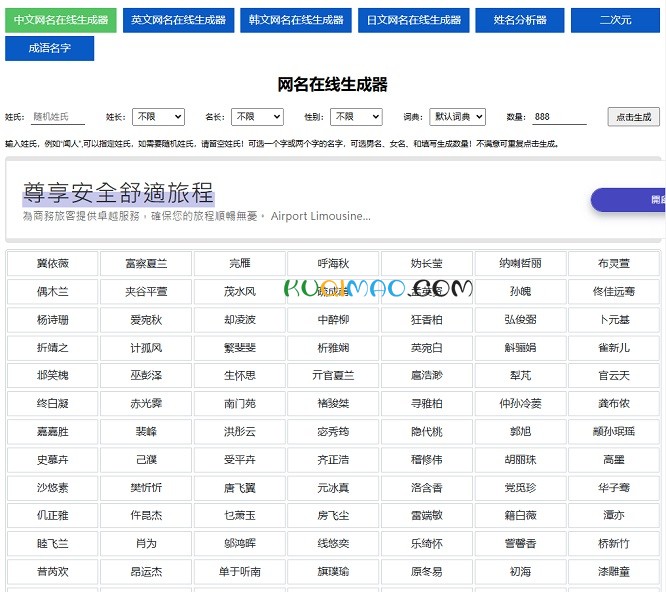Select the name 完雁
Viewport: 666px width, 592px height.
(240, 264)
